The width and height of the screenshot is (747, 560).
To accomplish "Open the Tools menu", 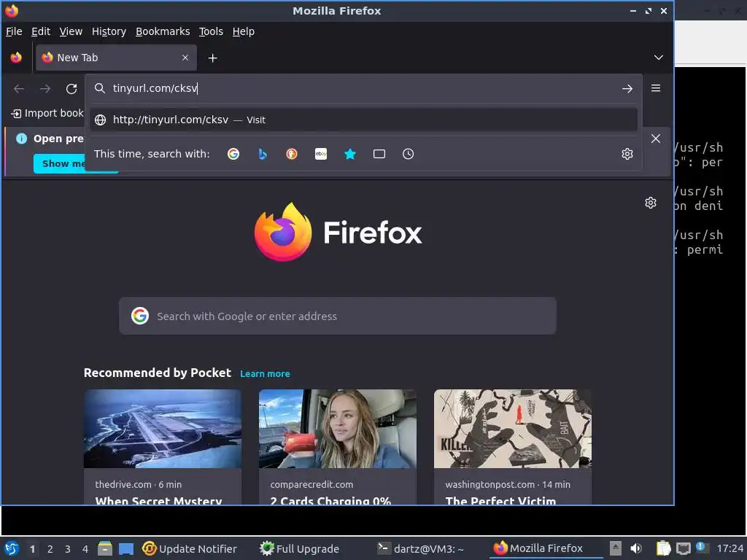I will click(x=211, y=31).
